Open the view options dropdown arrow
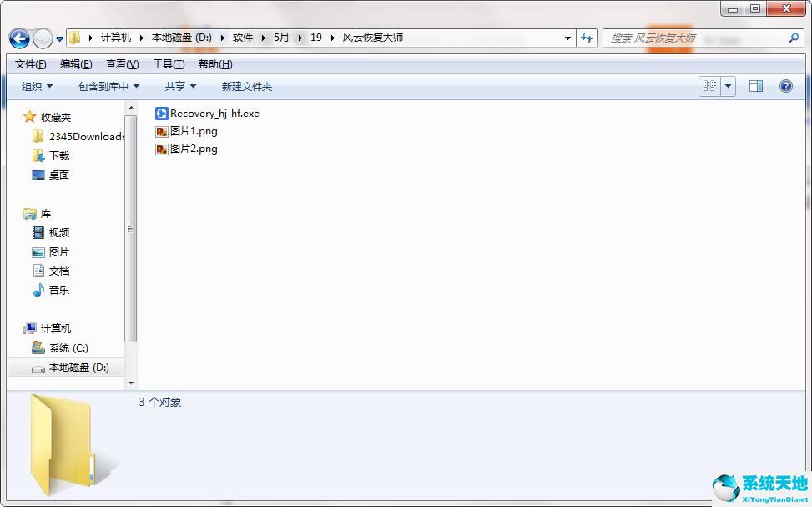 click(728, 86)
